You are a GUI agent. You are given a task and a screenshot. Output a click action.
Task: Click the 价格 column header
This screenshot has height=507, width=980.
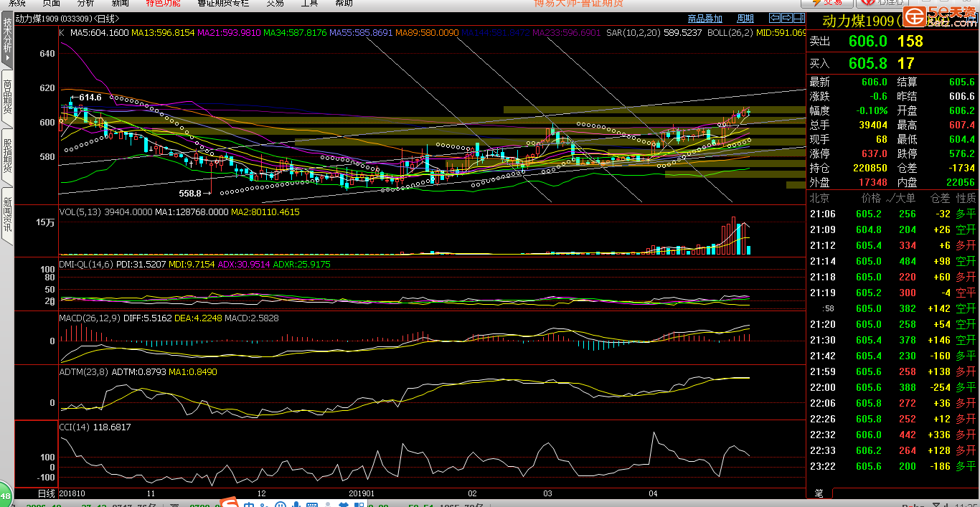pyautogui.click(x=871, y=198)
